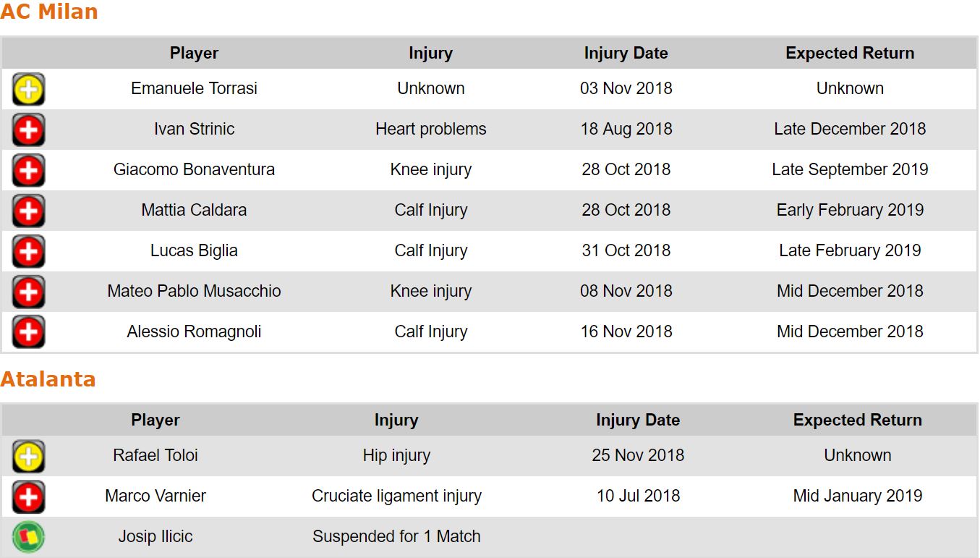Click Ivan Strinic's Heart problems injury text
980x558 pixels.
point(430,130)
